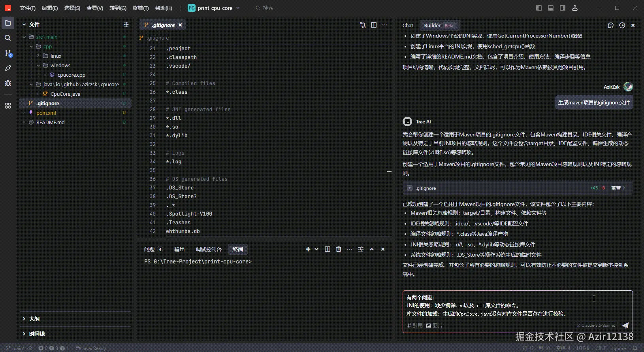
Task: Close the bottom terminal panel
Action: pos(383,249)
